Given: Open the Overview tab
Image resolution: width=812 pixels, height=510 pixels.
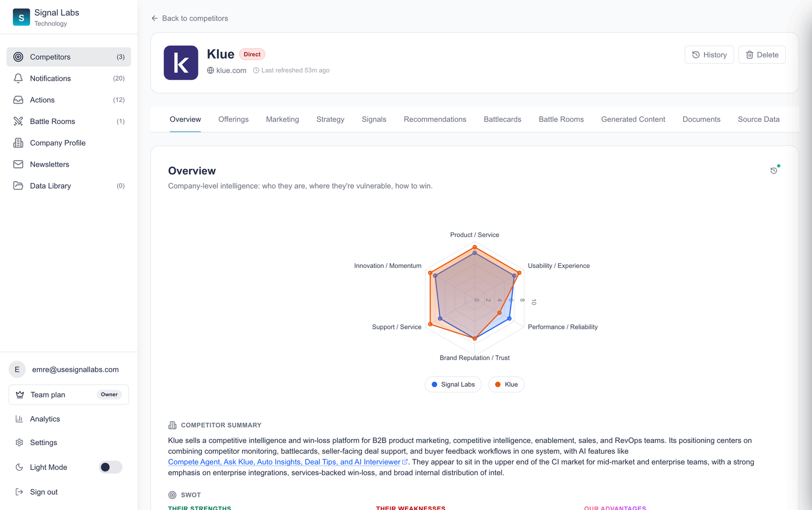Looking at the screenshot, I should tap(185, 119).
